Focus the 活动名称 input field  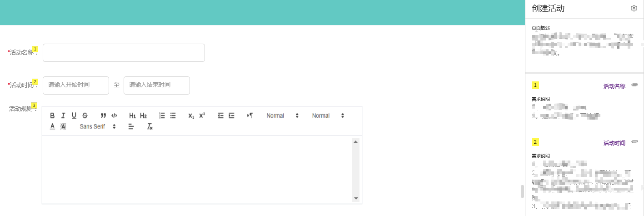124,53
